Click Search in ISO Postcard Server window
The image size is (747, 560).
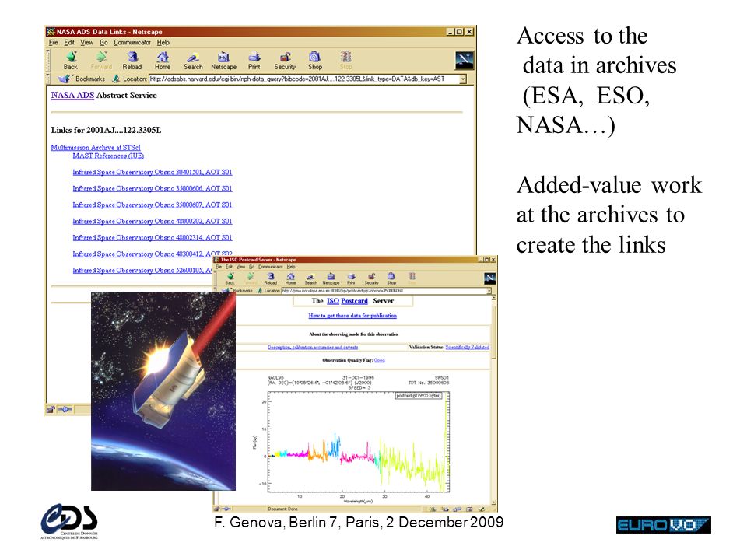coord(310,278)
